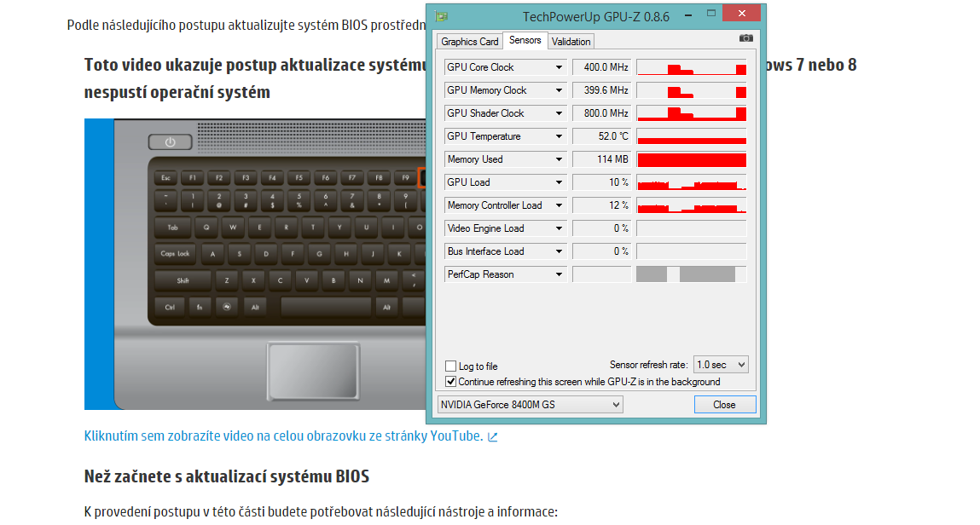
Task: Click the 12 % memory controller load value
Action: [x=602, y=205]
